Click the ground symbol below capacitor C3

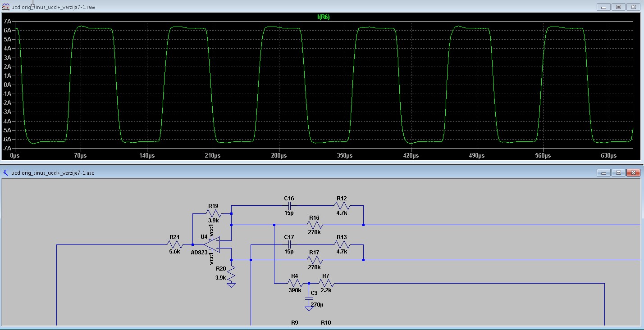[309, 308]
